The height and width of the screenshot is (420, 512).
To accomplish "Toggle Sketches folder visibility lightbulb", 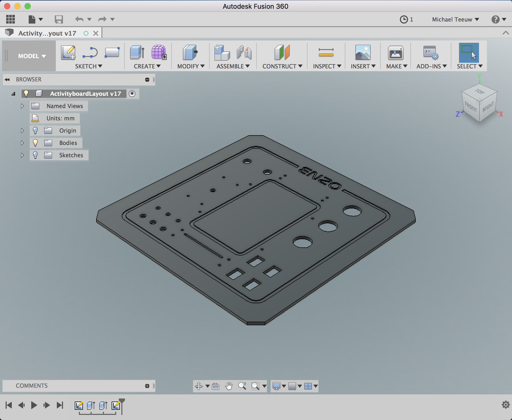I will (35, 155).
